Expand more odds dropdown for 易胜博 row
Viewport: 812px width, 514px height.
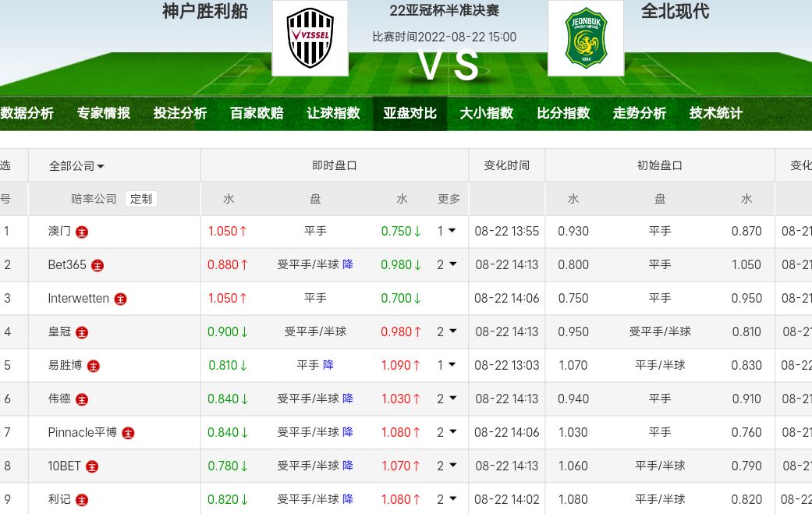(446, 365)
